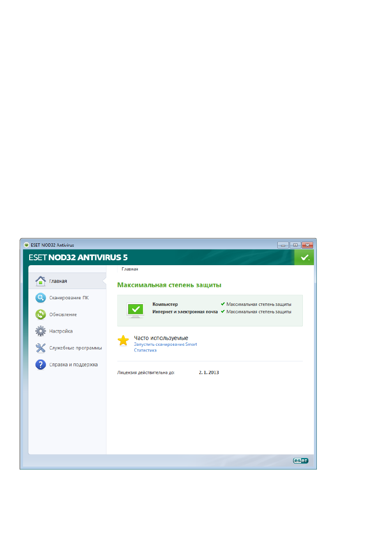The height and width of the screenshot is (555, 392).
Task: Click the yellow star frequently used icon
Action: pos(123,340)
